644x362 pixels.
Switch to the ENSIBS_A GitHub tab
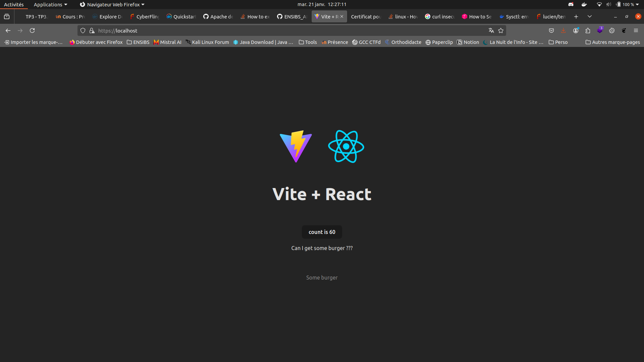point(292,16)
